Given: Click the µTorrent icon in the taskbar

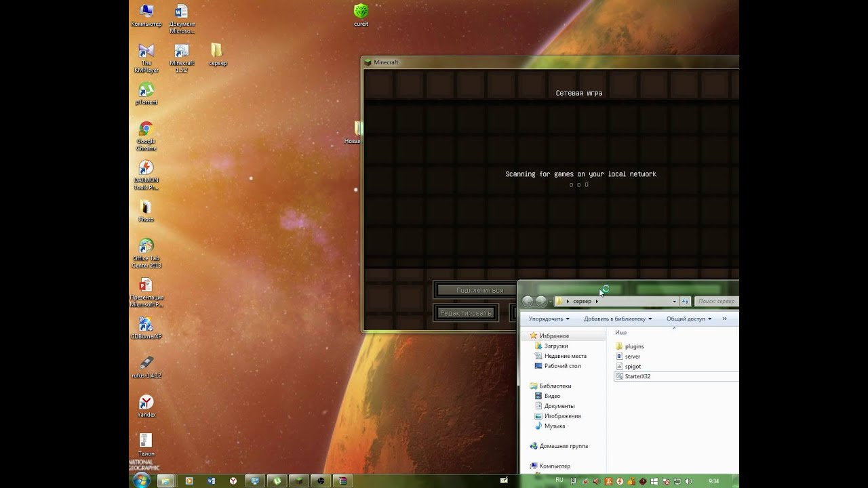Looking at the screenshot, I should pos(277,481).
